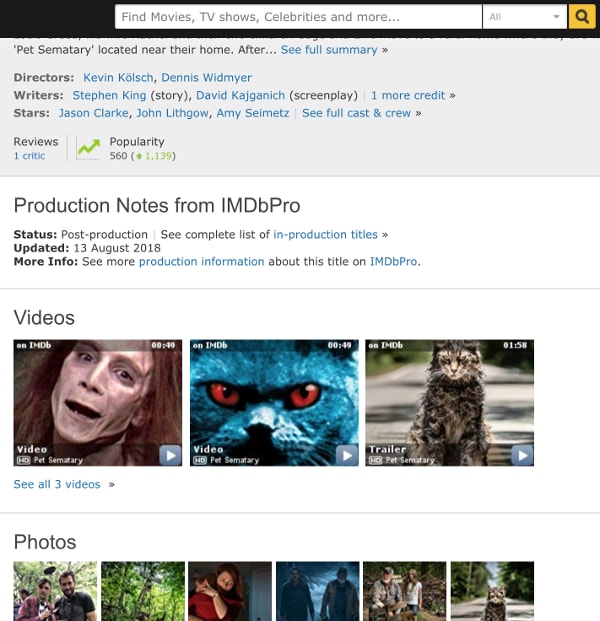Click the popularity value 560
The image size is (600, 621).
118,156
